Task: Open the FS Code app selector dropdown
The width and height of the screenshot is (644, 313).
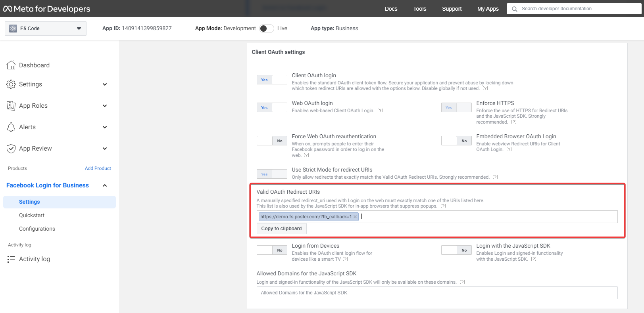Action: coord(46,29)
